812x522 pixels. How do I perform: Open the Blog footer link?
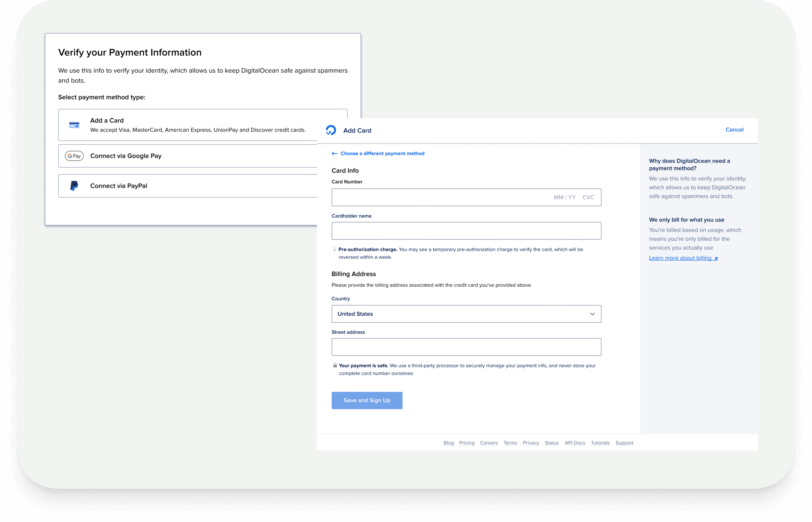coord(448,443)
